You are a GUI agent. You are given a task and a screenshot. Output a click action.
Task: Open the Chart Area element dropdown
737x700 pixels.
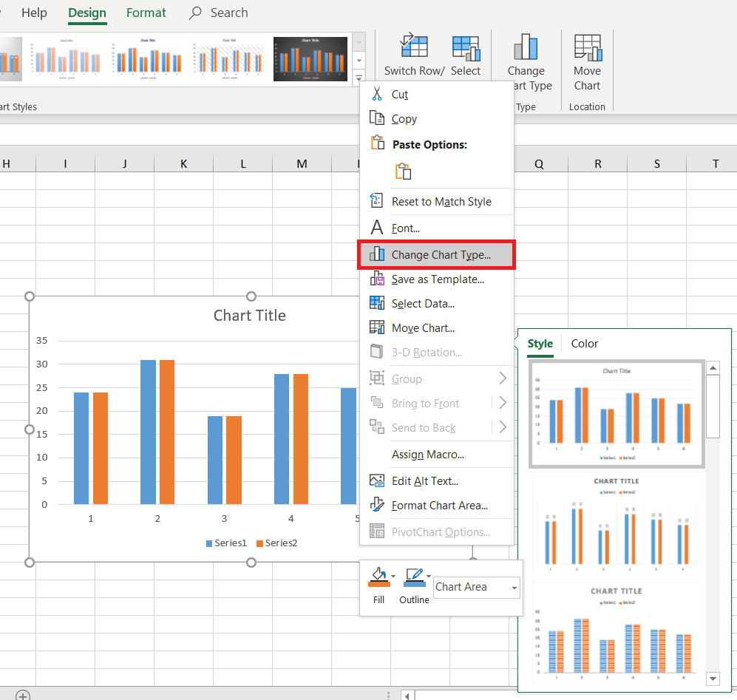point(477,587)
